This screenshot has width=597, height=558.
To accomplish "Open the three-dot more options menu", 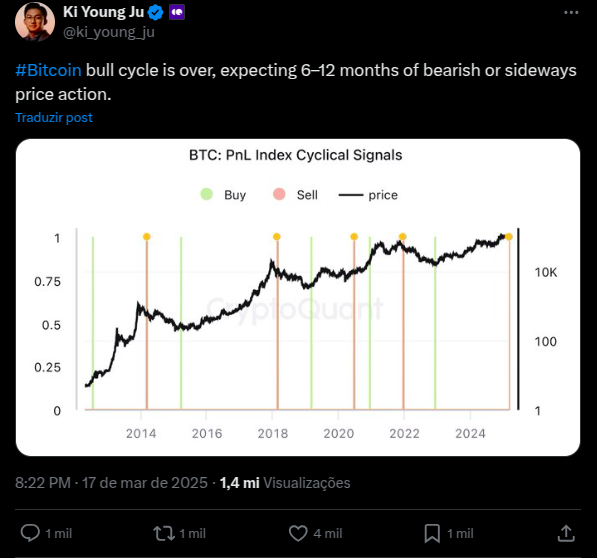I will (x=571, y=13).
